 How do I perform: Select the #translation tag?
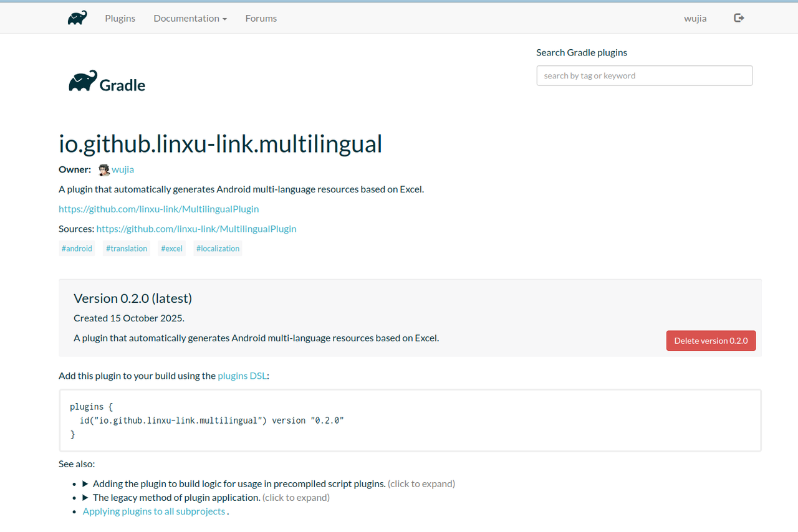pos(127,249)
